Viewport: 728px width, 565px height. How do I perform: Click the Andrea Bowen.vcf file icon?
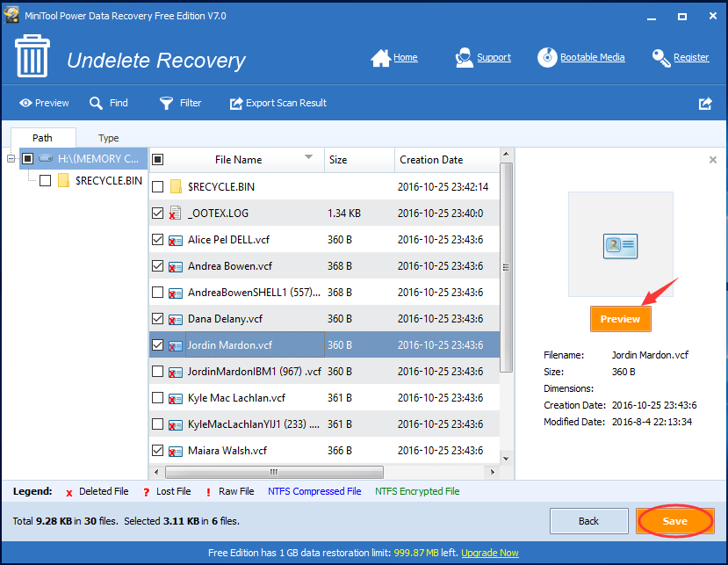(x=175, y=267)
